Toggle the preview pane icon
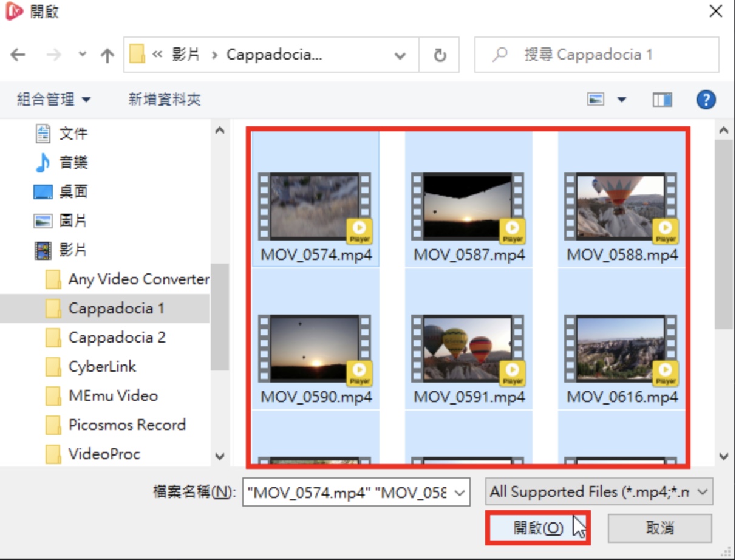The height and width of the screenshot is (560, 736). click(x=662, y=100)
